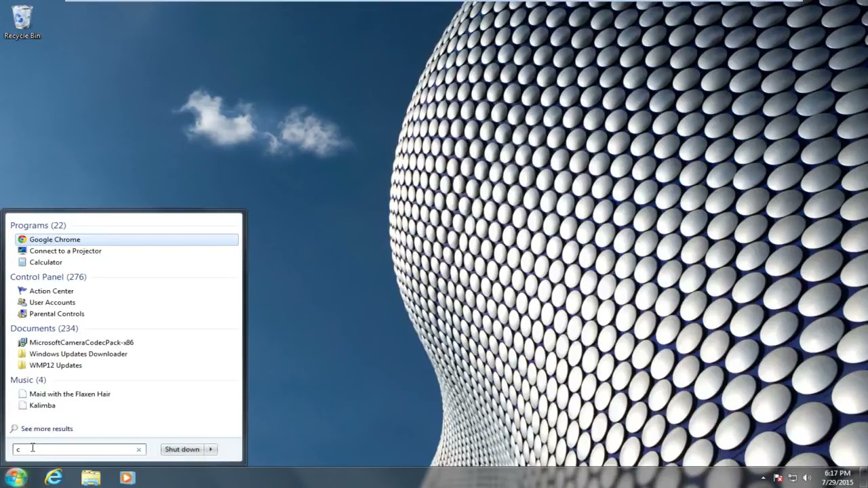Click the Calculator icon in results
Viewport: 868px width, 488px height.
coord(22,262)
